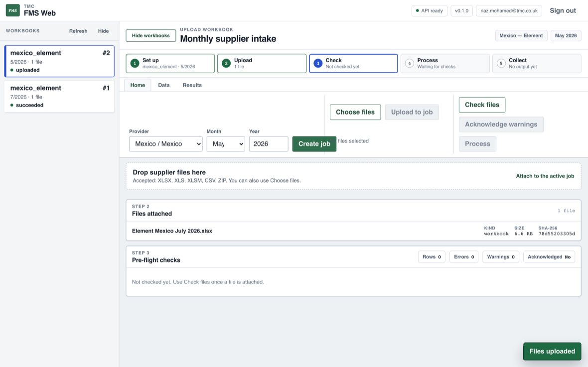Open the Provider dropdown showing Mexico / Mexico
This screenshot has width=588, height=367.
coord(166,144)
